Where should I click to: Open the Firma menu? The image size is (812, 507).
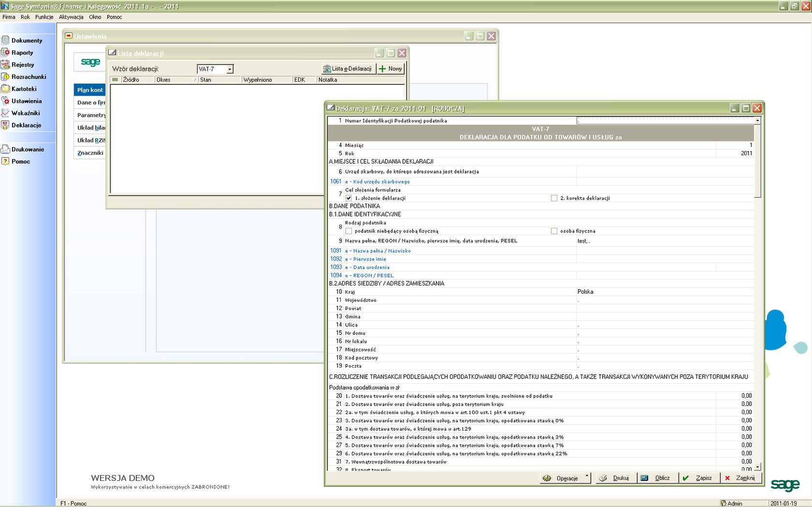[9, 17]
